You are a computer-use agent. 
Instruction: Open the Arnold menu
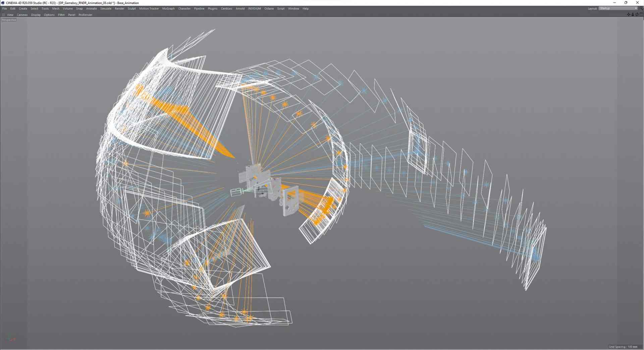point(240,8)
